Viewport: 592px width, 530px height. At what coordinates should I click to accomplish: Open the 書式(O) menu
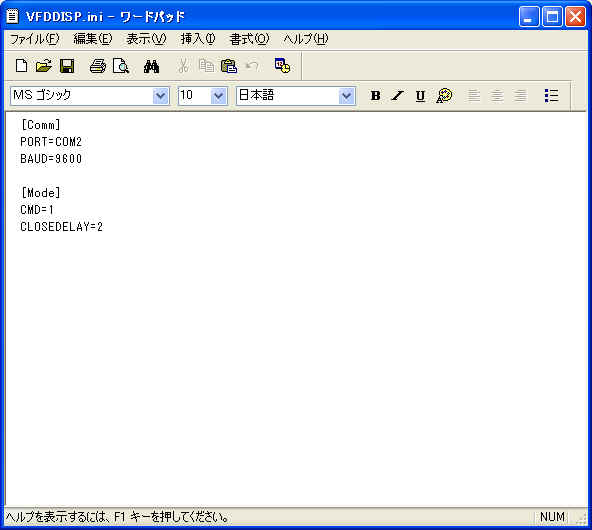[249, 39]
